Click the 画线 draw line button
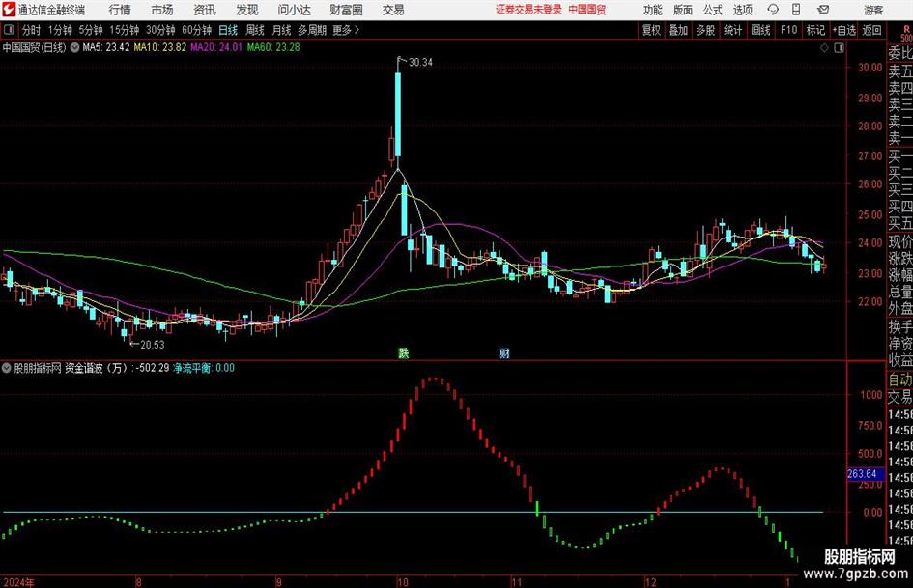 pyautogui.click(x=760, y=30)
